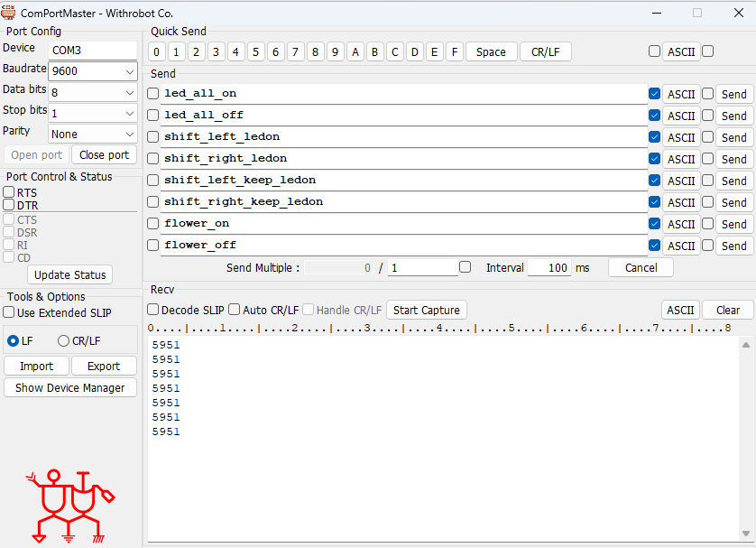Click the Export button

pos(104,367)
